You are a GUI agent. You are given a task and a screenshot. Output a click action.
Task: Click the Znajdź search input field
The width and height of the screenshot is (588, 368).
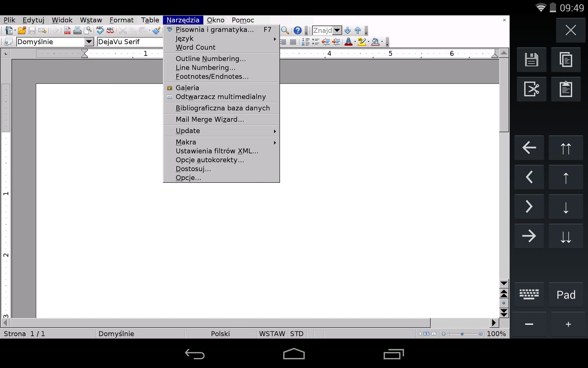coord(322,30)
